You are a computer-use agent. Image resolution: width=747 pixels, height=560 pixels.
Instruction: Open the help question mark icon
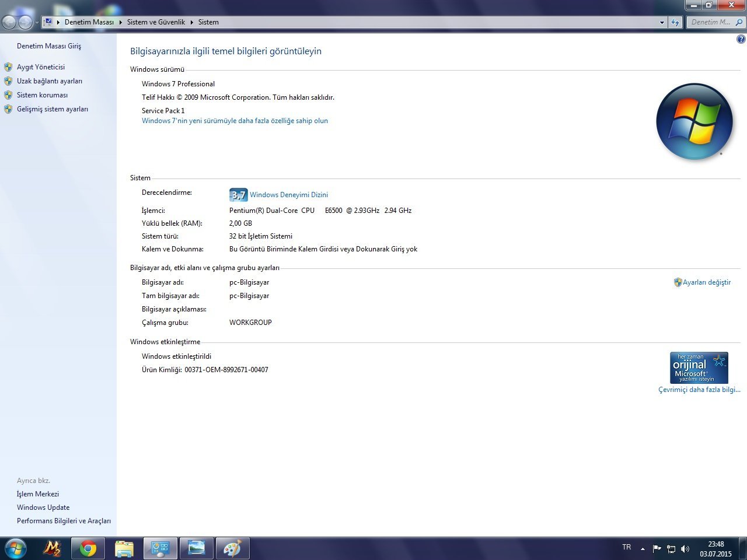[741, 40]
